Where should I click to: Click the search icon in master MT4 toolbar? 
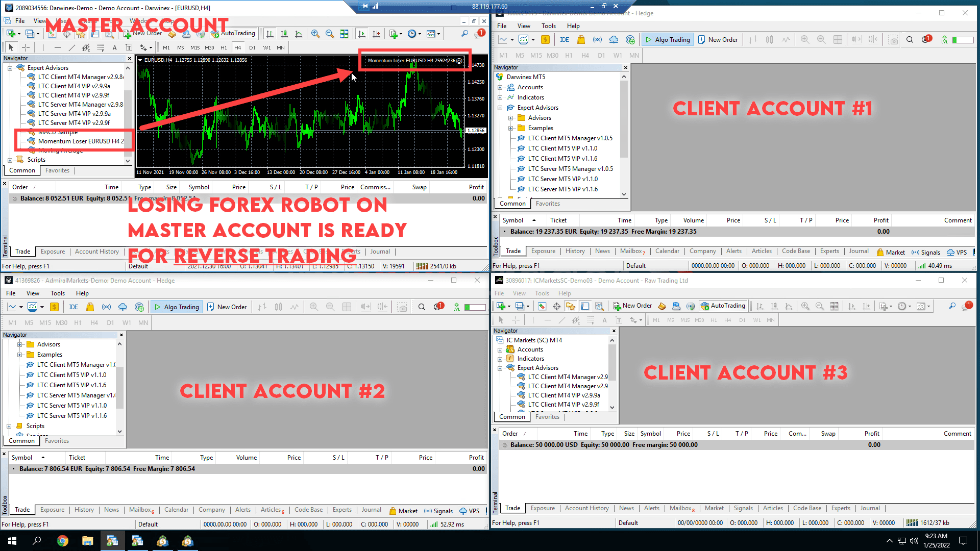(x=464, y=34)
